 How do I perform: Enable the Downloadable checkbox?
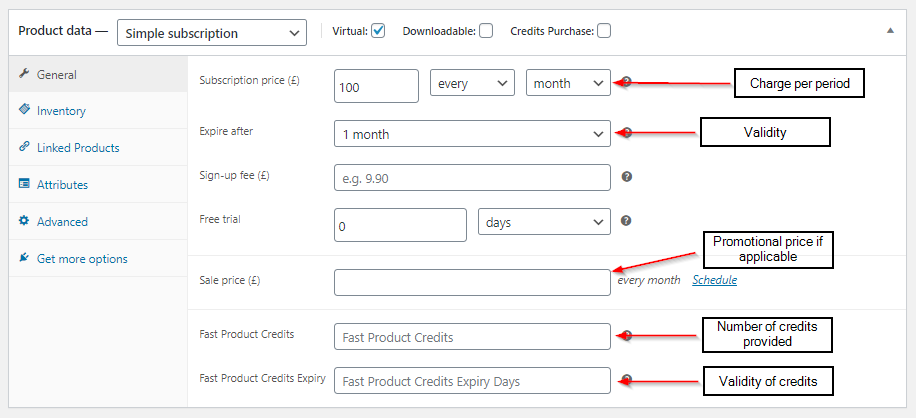tap(486, 30)
